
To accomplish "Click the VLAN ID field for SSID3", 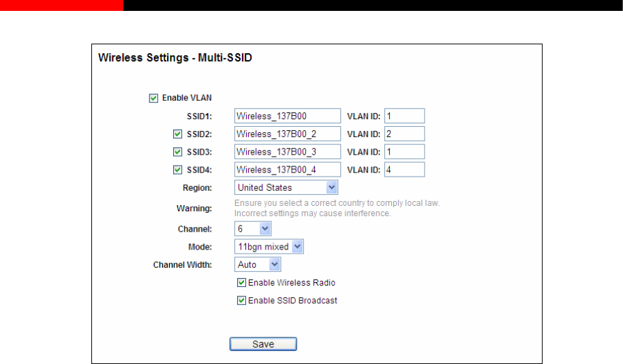I will coord(404,152).
